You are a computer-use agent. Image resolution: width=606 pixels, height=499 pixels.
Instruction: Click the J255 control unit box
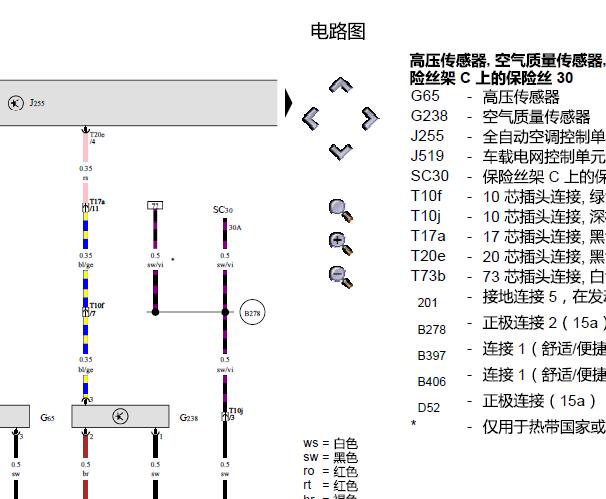click(x=138, y=103)
